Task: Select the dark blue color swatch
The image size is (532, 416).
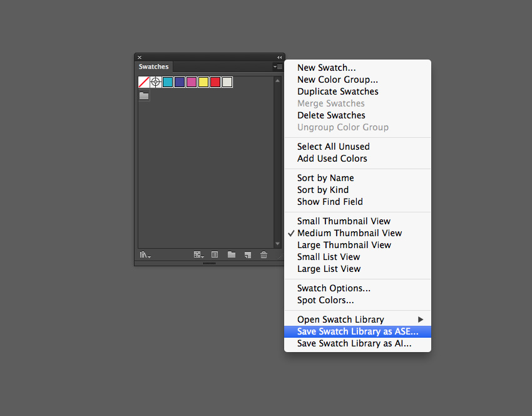Action: coord(180,82)
